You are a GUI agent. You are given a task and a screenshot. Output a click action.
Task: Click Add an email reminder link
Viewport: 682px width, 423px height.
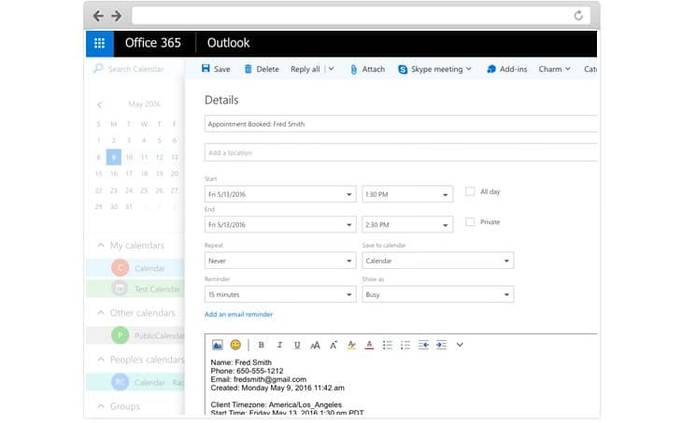tap(238, 314)
